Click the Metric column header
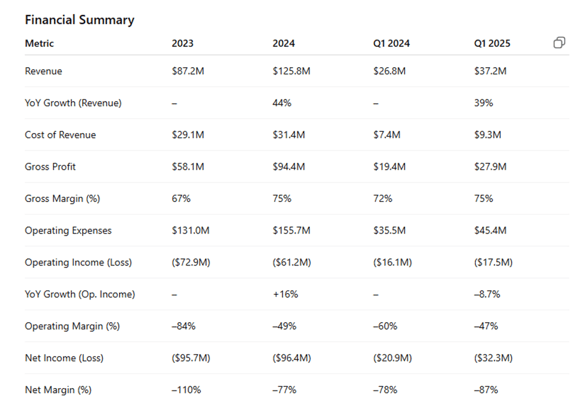This screenshot has height=413, width=580. tap(39, 43)
